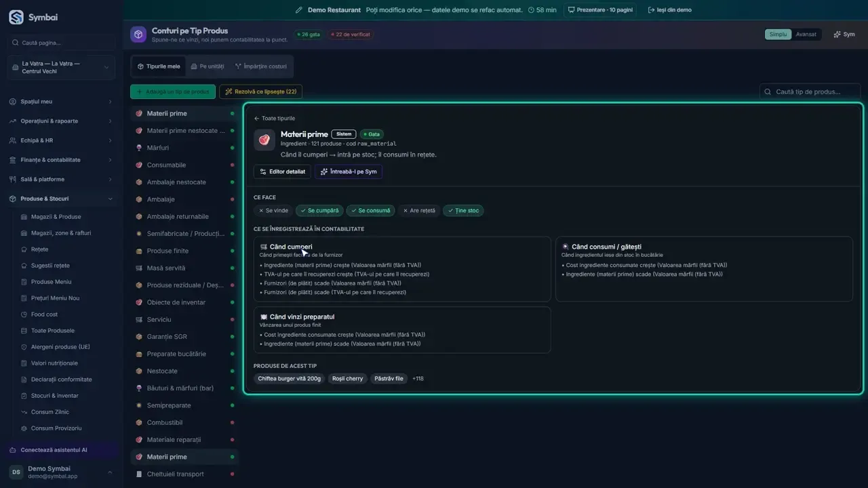Image resolution: width=868 pixels, height=488 pixels.
Task: Toggle the Se consumă chip
Action: tap(371, 211)
